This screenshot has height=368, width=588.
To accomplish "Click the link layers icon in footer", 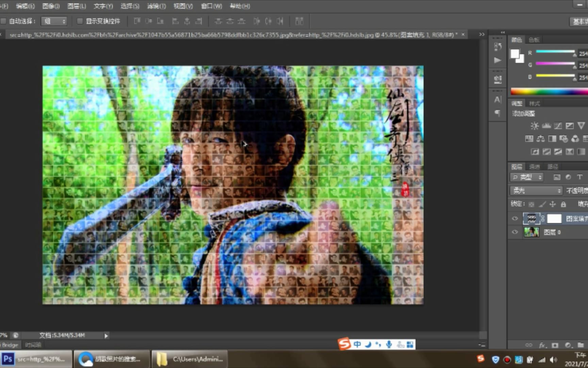I will click(529, 345).
